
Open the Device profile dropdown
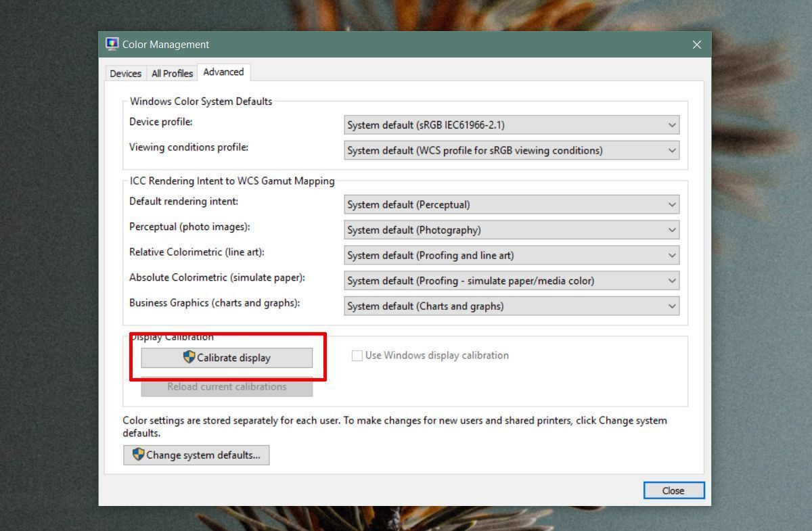point(511,125)
